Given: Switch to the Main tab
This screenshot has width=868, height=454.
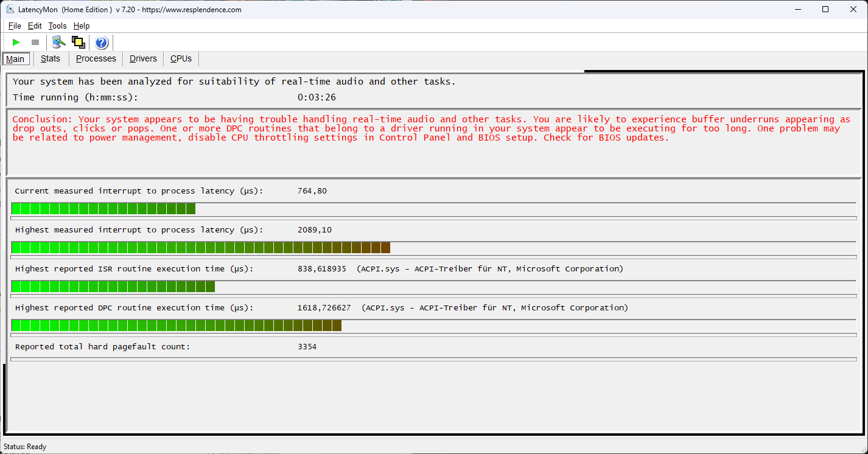Looking at the screenshot, I should coord(15,59).
